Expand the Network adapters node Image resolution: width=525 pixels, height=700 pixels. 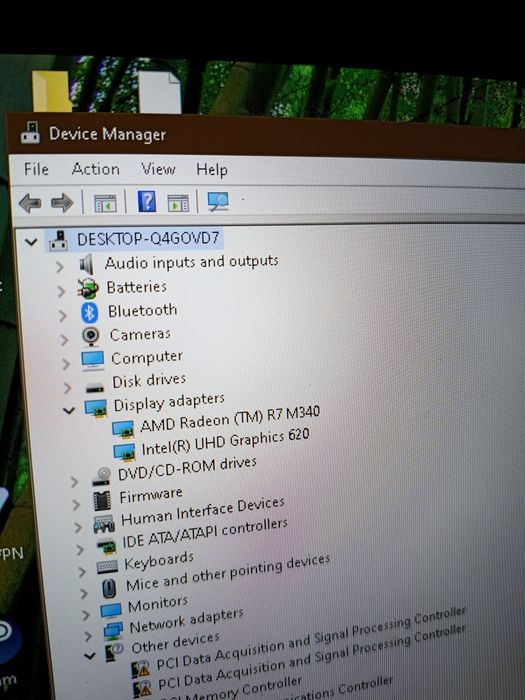pos(88,636)
